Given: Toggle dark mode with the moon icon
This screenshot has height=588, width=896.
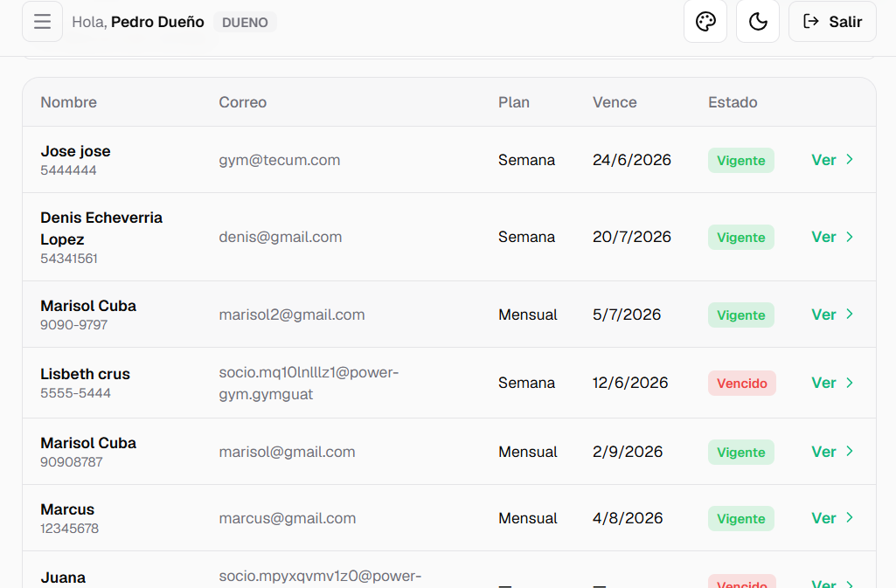Looking at the screenshot, I should point(758,22).
